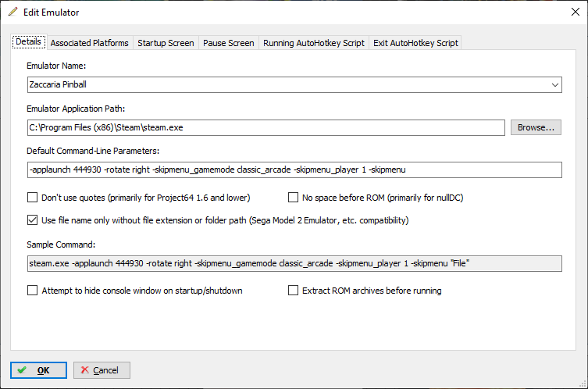Go to the Startup Screen tab
The width and height of the screenshot is (588, 389).
pos(166,43)
